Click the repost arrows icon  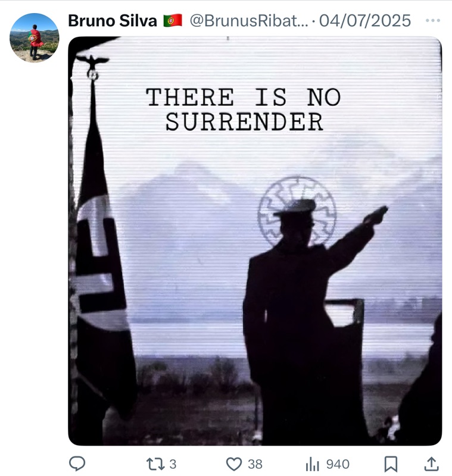tap(155, 464)
